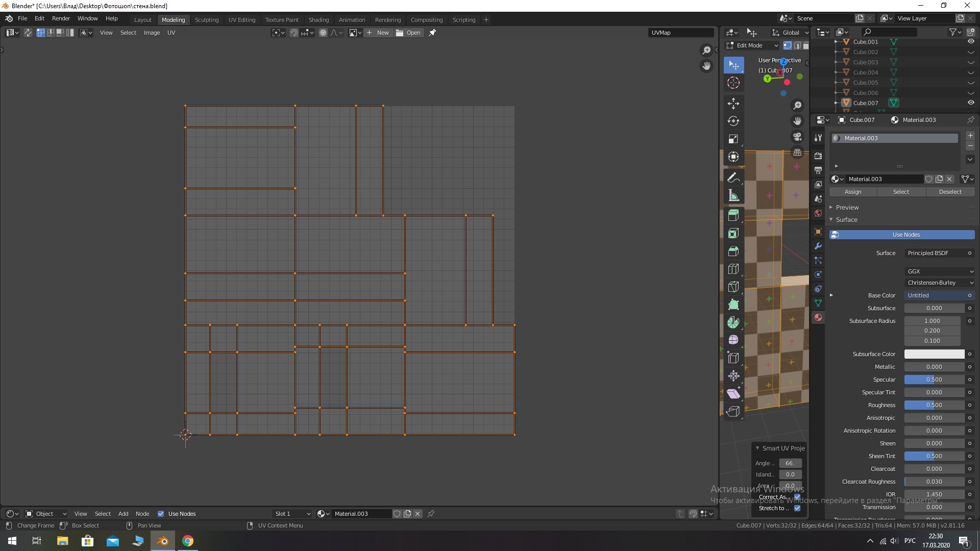Toggle UV sync selection
Image resolution: width=980 pixels, height=551 pixels.
(28, 33)
